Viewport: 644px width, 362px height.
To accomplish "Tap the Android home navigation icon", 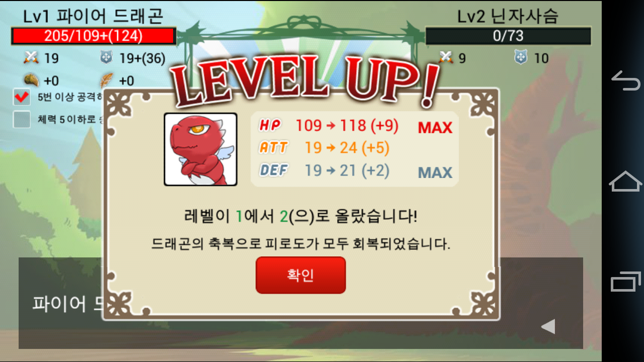I will point(626,181).
